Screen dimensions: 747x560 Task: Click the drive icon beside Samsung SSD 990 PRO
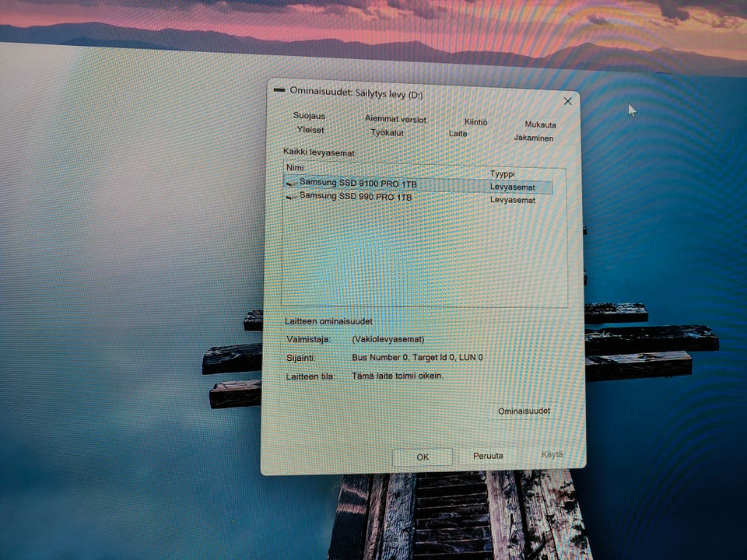(x=291, y=196)
